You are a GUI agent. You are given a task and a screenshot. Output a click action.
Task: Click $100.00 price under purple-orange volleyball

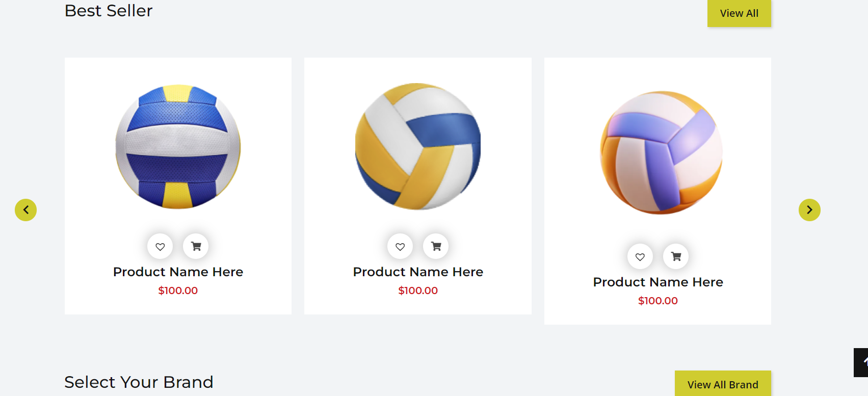(658, 301)
